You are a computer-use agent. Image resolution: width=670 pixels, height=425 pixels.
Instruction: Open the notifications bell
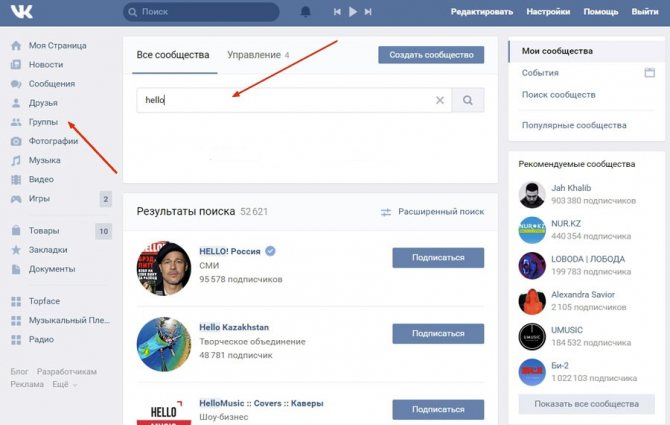[x=306, y=12]
